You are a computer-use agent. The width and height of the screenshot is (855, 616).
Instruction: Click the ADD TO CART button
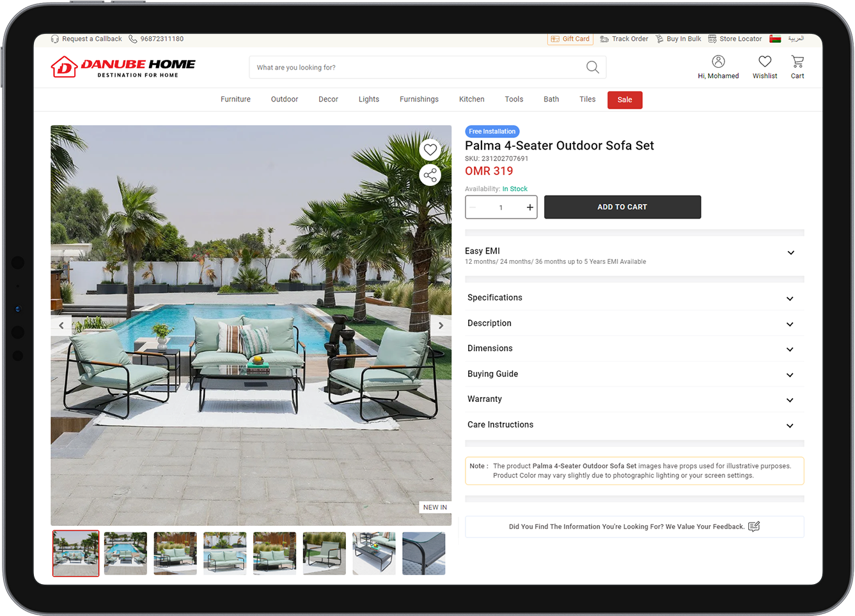click(x=622, y=207)
